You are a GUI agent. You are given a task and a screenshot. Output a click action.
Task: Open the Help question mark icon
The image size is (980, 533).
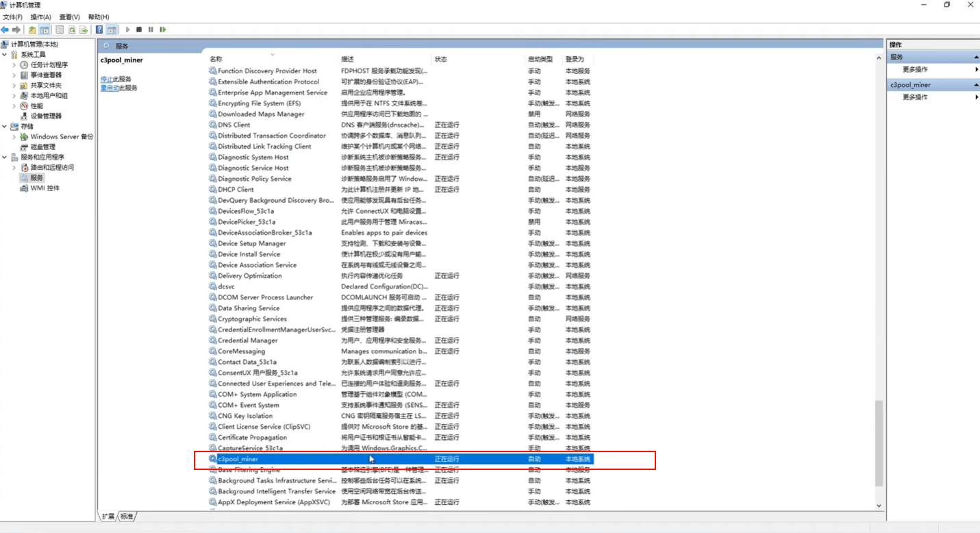(x=99, y=29)
